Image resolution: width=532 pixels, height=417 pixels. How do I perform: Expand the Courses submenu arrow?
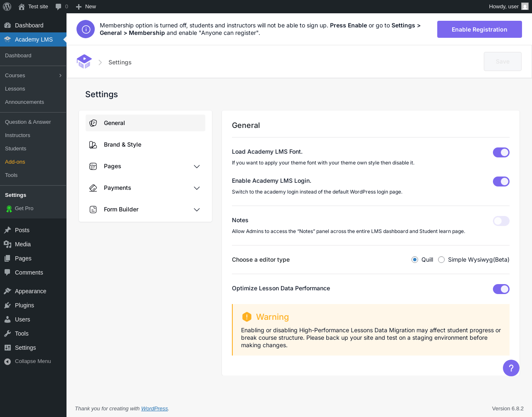click(x=60, y=76)
